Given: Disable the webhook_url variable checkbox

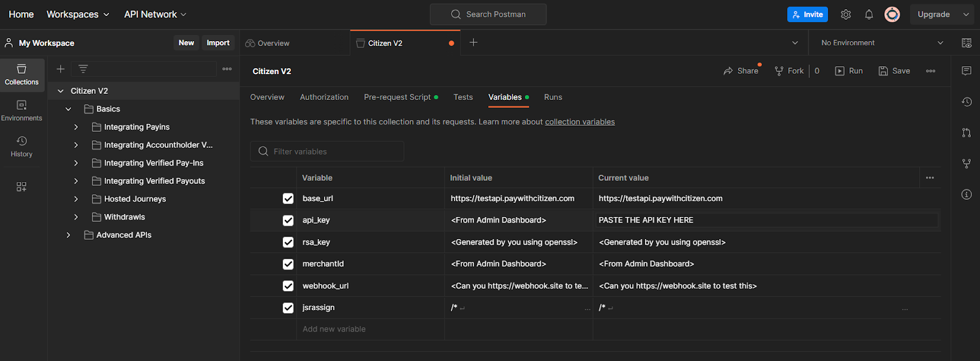Looking at the screenshot, I should coord(288,286).
